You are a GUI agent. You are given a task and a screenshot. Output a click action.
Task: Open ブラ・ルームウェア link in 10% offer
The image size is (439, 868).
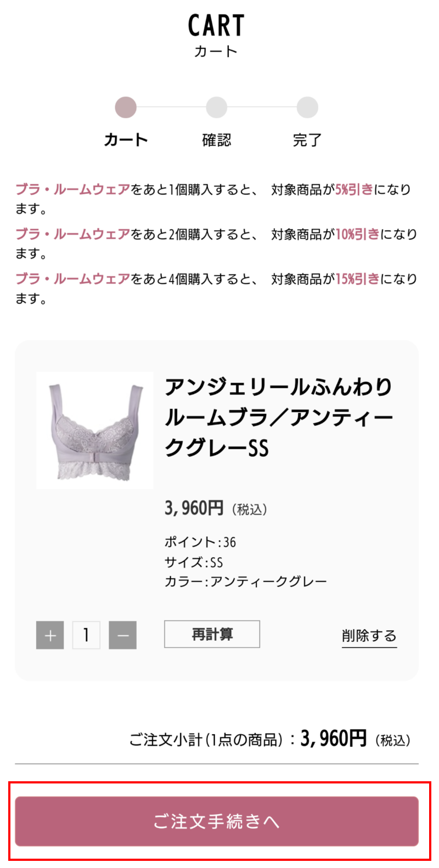72,234
